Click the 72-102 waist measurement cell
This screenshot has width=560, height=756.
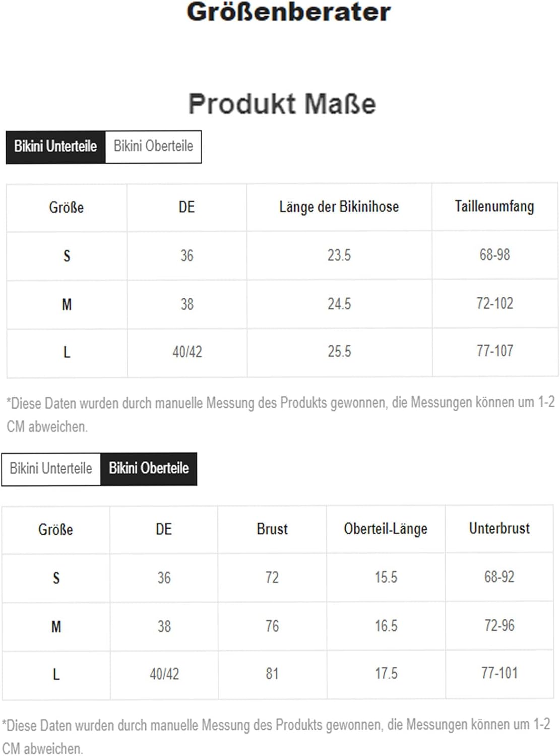tap(494, 304)
